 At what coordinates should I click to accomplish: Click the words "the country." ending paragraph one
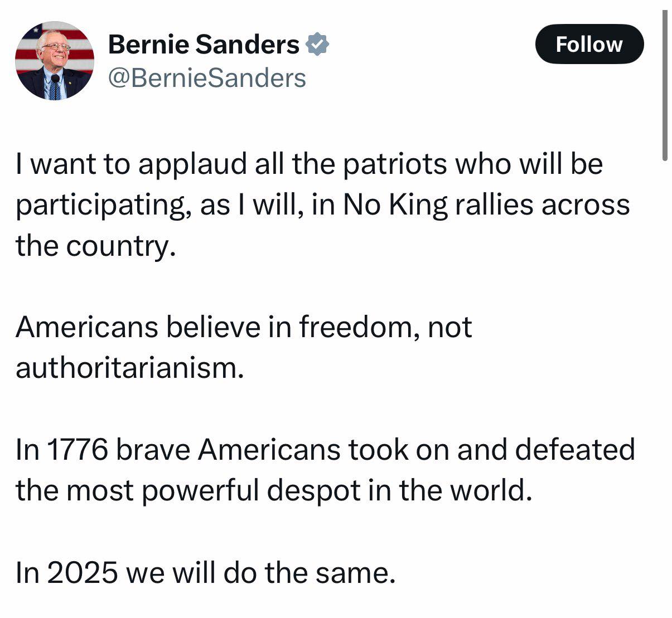tap(96, 246)
